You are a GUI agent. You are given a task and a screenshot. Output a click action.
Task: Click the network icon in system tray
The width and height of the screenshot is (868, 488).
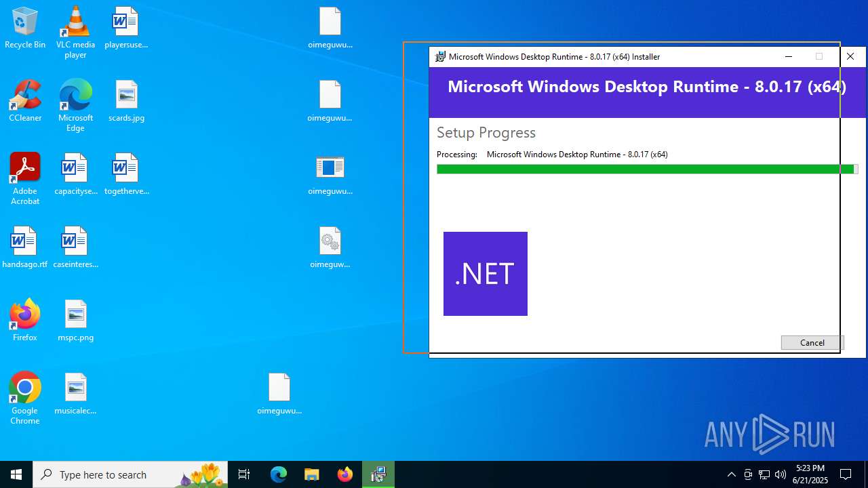point(764,474)
